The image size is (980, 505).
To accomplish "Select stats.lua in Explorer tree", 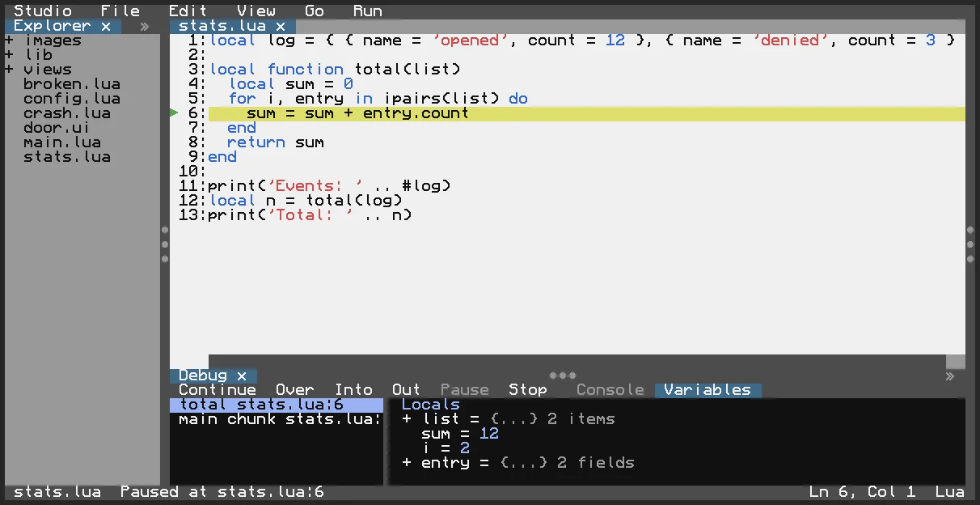I will (x=67, y=157).
